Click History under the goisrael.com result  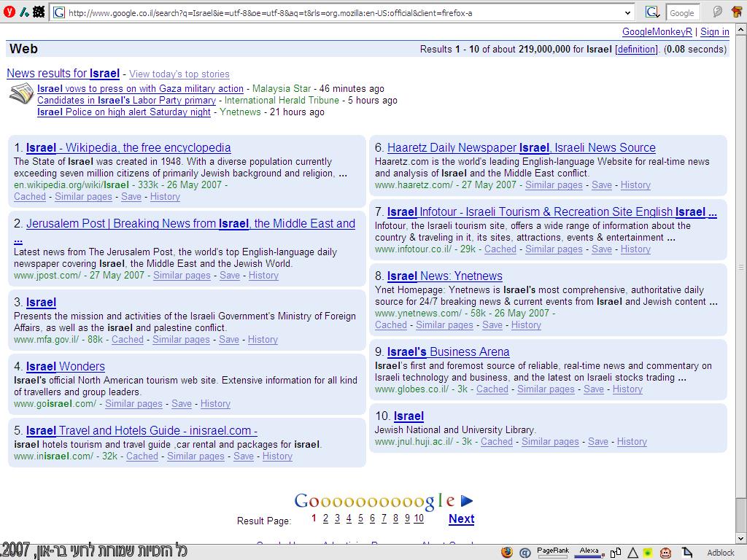(x=215, y=404)
